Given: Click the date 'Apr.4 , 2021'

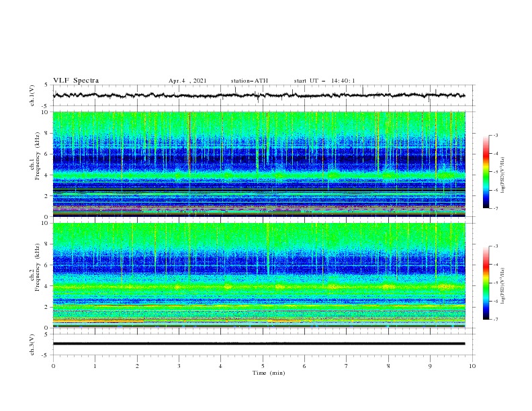Looking at the screenshot, I should click(187, 81).
